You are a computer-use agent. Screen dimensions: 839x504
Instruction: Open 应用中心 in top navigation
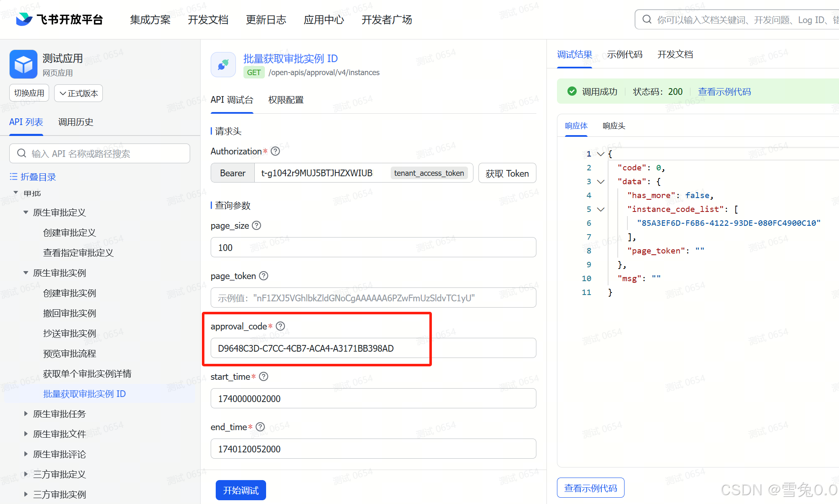click(324, 20)
